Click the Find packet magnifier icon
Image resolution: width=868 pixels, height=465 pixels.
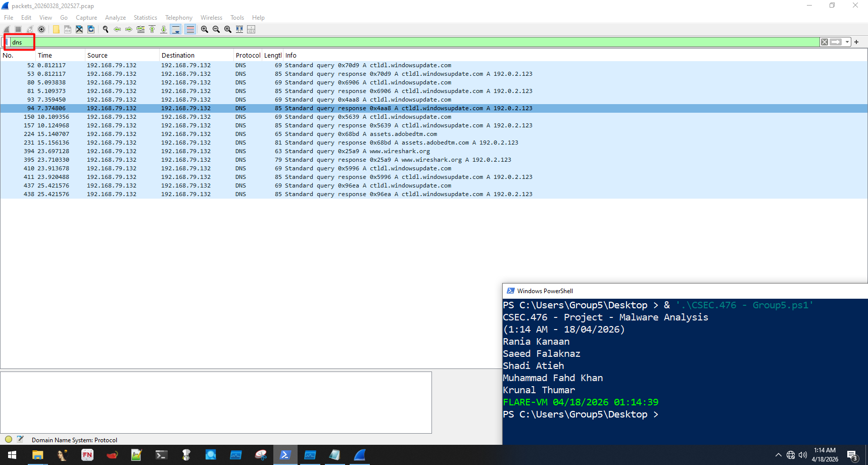[106, 29]
